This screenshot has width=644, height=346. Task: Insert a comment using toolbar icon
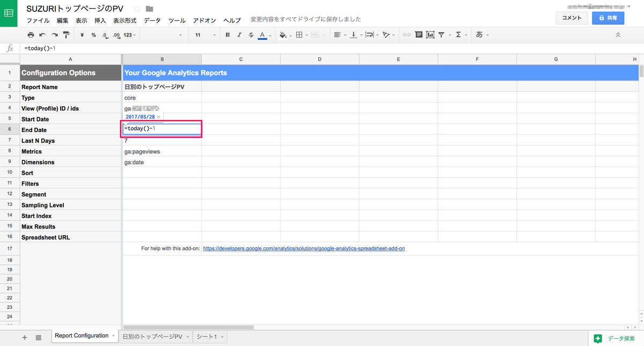(x=419, y=35)
